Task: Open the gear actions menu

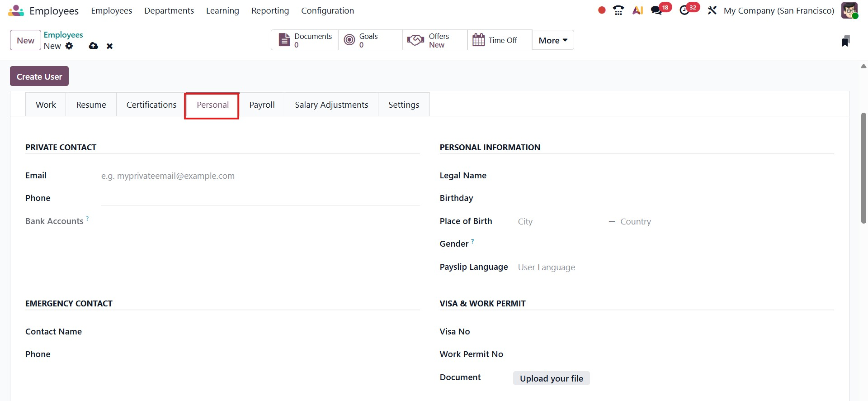Action: pos(69,46)
